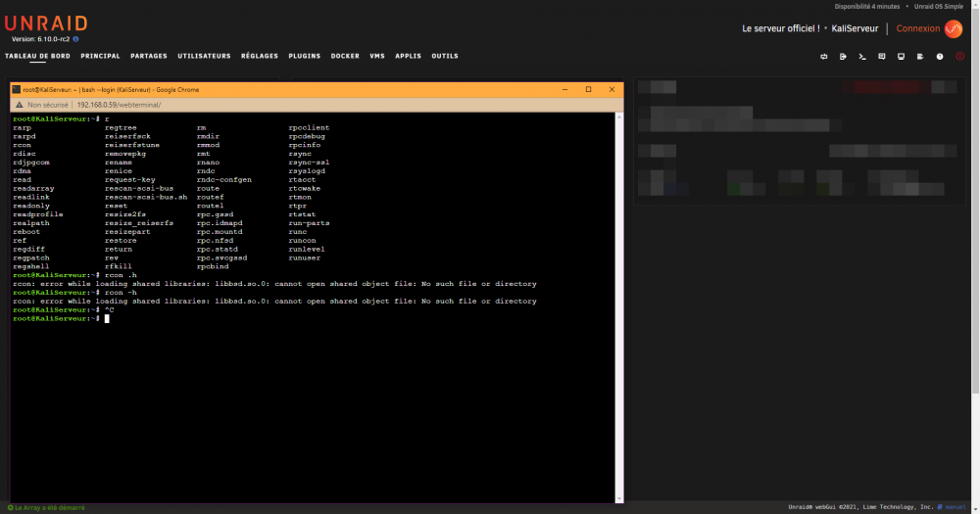The height and width of the screenshot is (514, 980).
Task: Click the terminal favicon in Chrome title bar
Action: [17, 89]
